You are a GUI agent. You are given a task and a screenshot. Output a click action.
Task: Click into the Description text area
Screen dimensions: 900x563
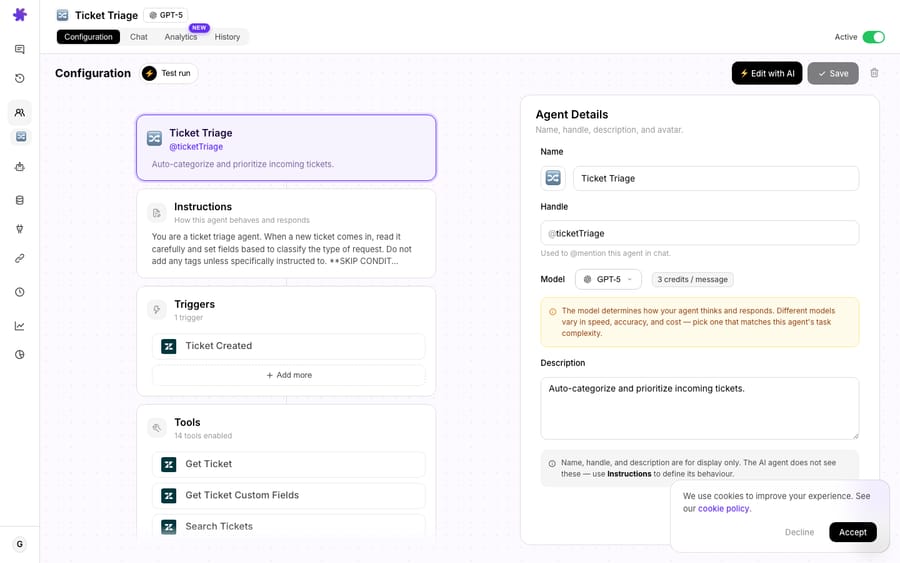pyautogui.click(x=700, y=409)
